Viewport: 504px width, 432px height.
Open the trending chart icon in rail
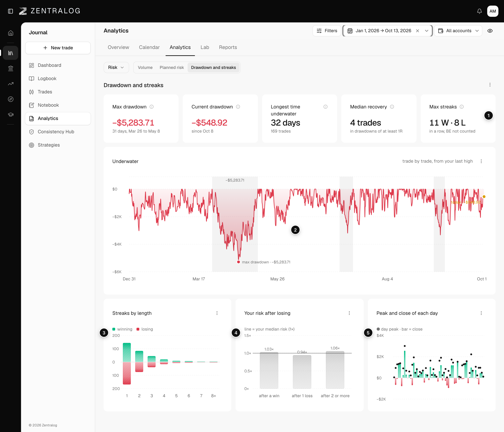coord(11,84)
